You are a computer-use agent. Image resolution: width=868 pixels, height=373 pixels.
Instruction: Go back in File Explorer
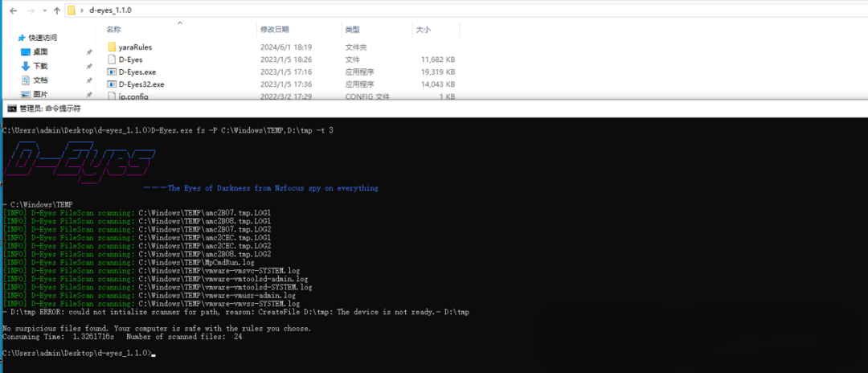tap(14, 10)
